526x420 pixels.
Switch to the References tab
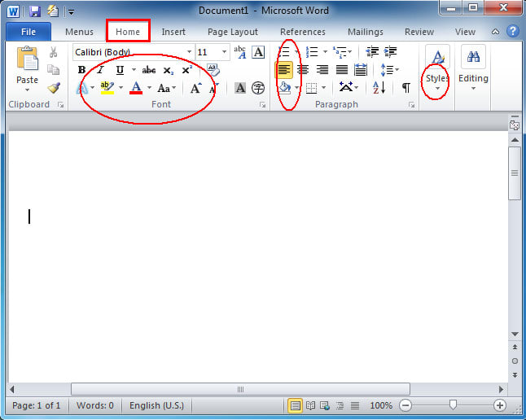303,32
